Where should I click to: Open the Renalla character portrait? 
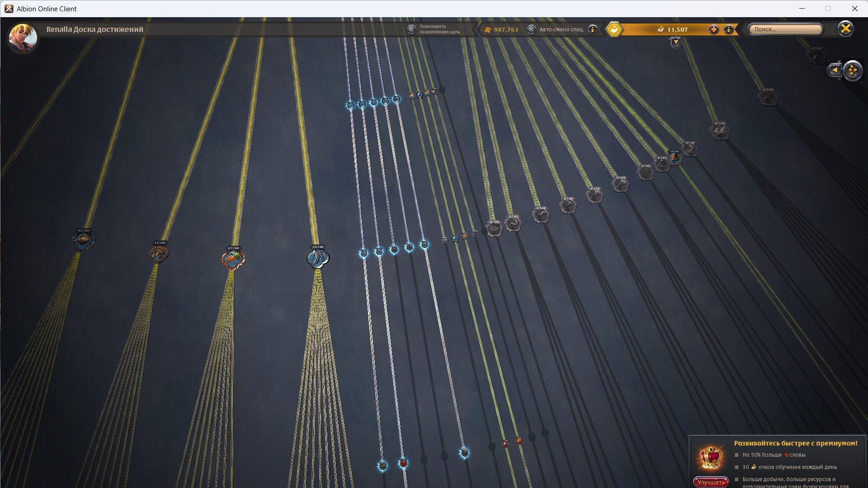pyautogui.click(x=23, y=38)
